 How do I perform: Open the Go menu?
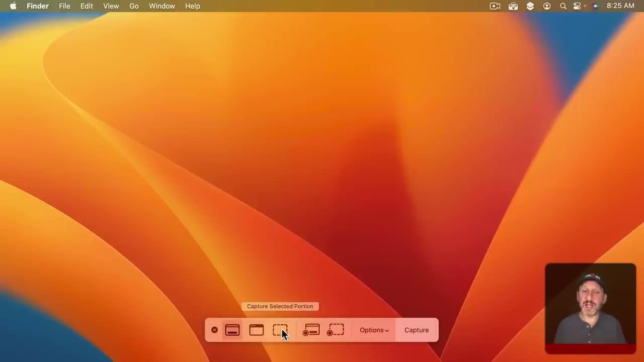point(134,6)
